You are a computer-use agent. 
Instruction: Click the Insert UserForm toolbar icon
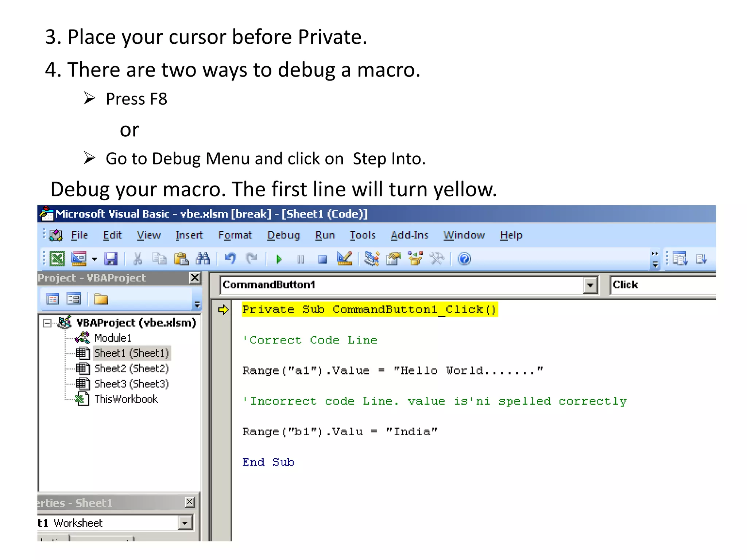point(79,259)
